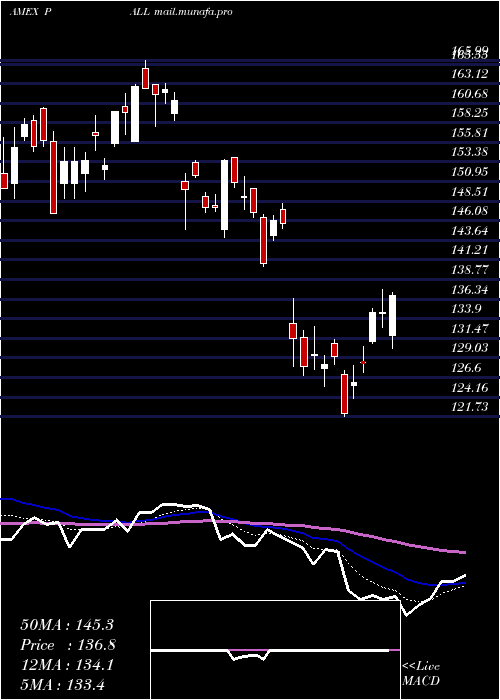
Task: Click the 158.25 price axis label
Action: 470,113
